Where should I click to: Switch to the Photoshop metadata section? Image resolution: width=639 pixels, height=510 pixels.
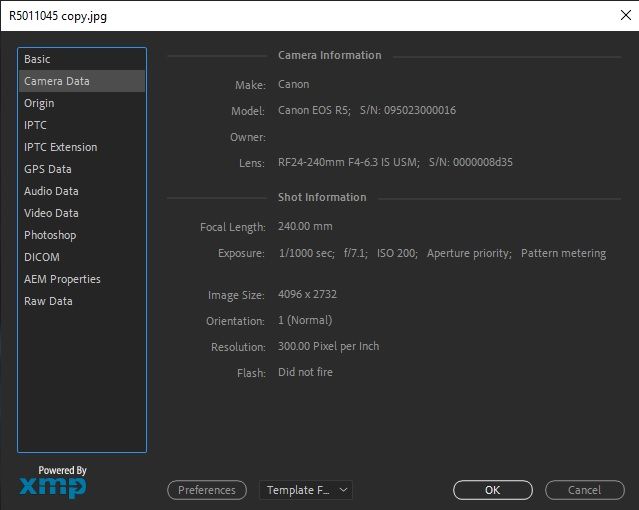(x=50, y=235)
